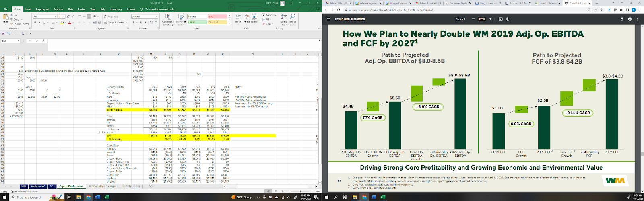Open Find & Select menu

point(292,20)
